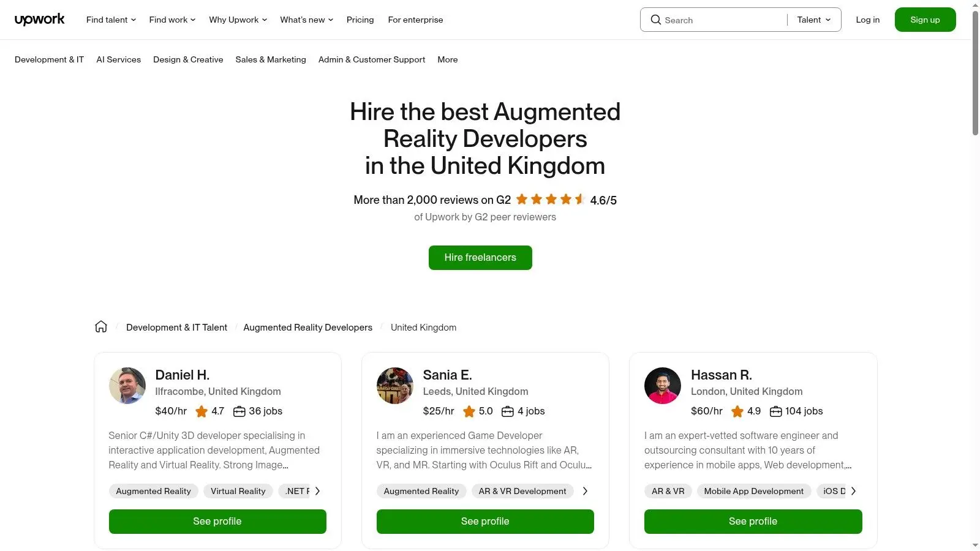Viewport: 980px width, 551px height.
Task: Open the Talent dropdown in the search bar
Action: 813,19
